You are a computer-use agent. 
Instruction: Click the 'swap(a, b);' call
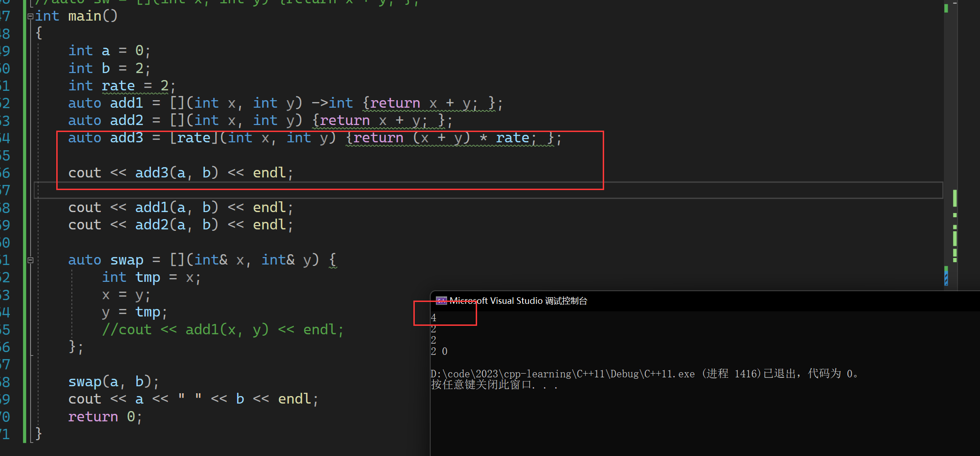tap(114, 382)
